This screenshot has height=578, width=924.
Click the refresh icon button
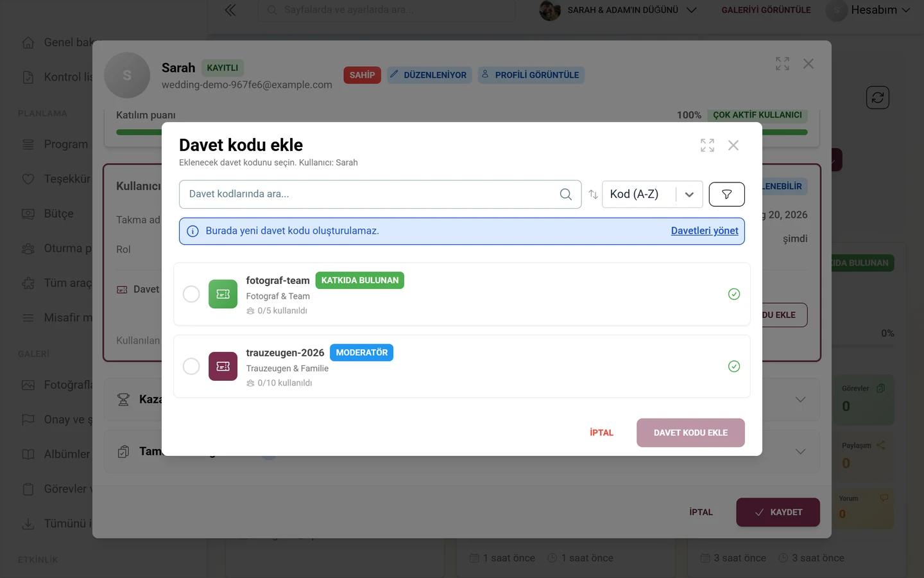pyautogui.click(x=878, y=98)
